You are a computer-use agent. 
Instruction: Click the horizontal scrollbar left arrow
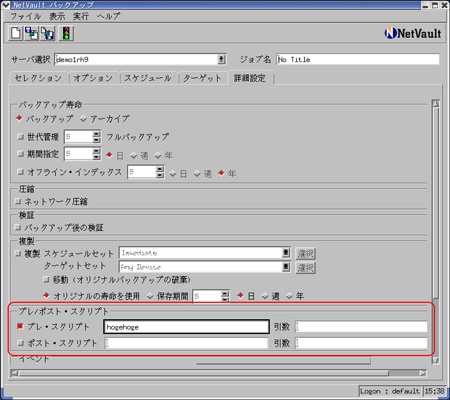[x=15, y=373]
